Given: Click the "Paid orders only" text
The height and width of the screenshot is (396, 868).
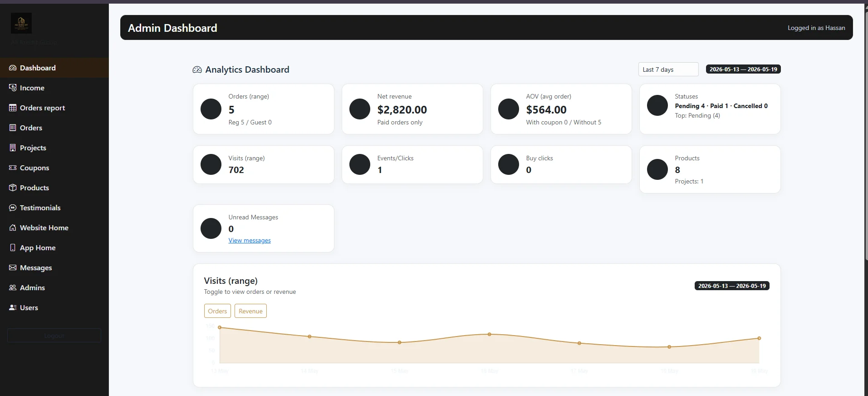Looking at the screenshot, I should pyautogui.click(x=400, y=122).
